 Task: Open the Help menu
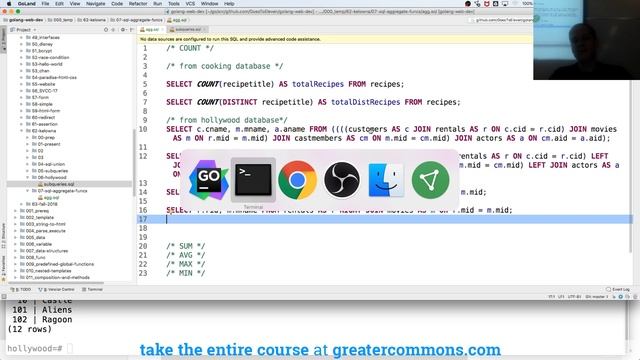[x=229, y=3]
